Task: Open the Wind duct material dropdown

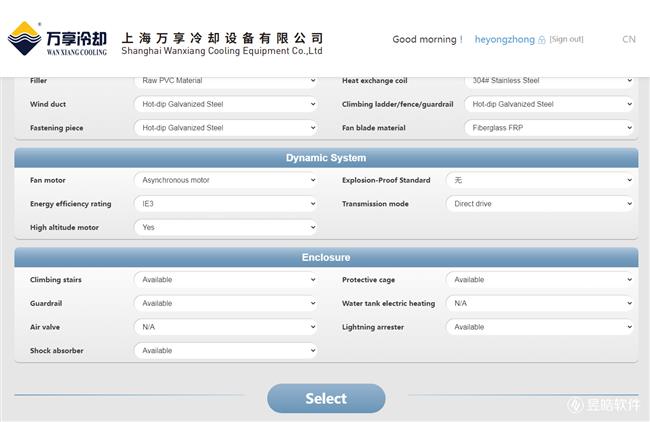Action: click(225, 104)
